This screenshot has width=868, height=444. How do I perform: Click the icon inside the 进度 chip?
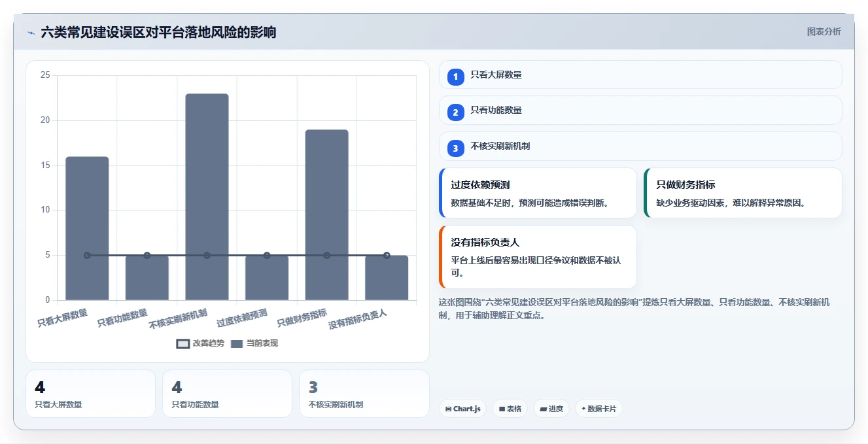point(543,409)
